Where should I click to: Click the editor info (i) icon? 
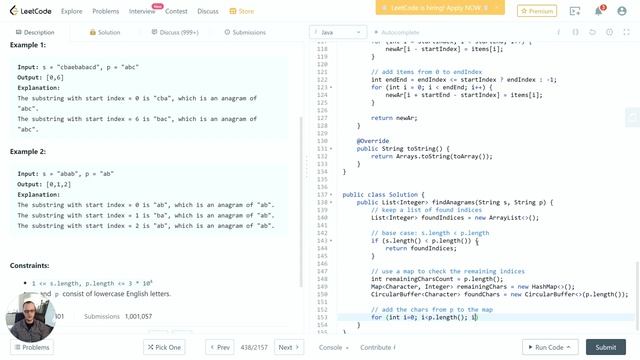click(558, 32)
